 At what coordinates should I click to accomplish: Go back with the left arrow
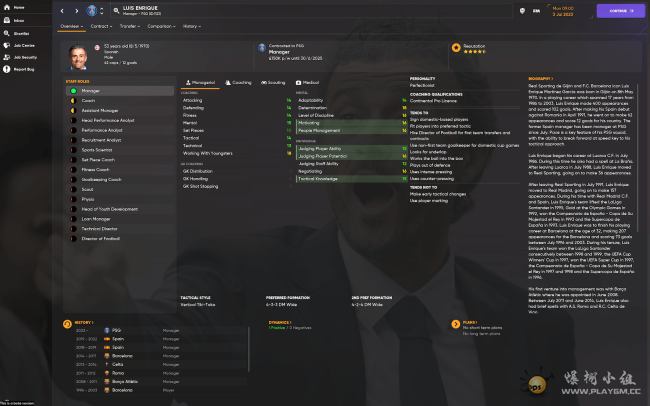pos(62,11)
